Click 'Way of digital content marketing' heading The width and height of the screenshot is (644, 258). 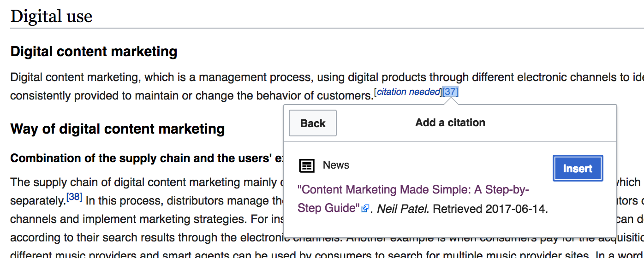(x=117, y=129)
